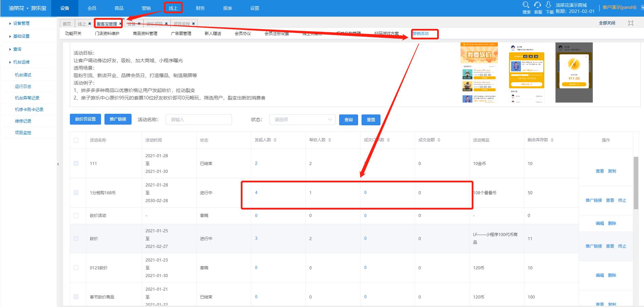The image size is (644, 307).
Task: Check the row checkbox for 0123砍价
Action: pyautogui.click(x=76, y=268)
